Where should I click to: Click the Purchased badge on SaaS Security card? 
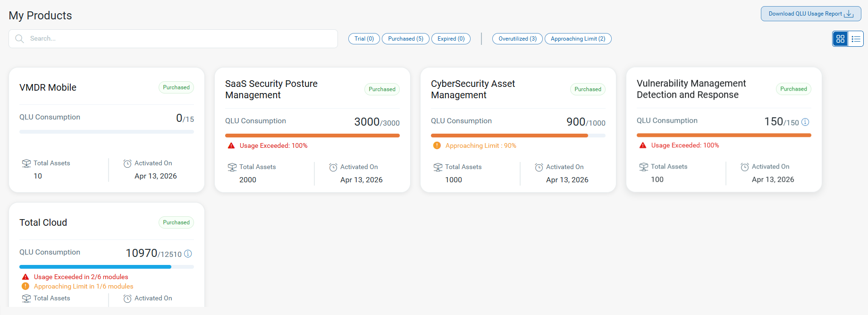382,89
